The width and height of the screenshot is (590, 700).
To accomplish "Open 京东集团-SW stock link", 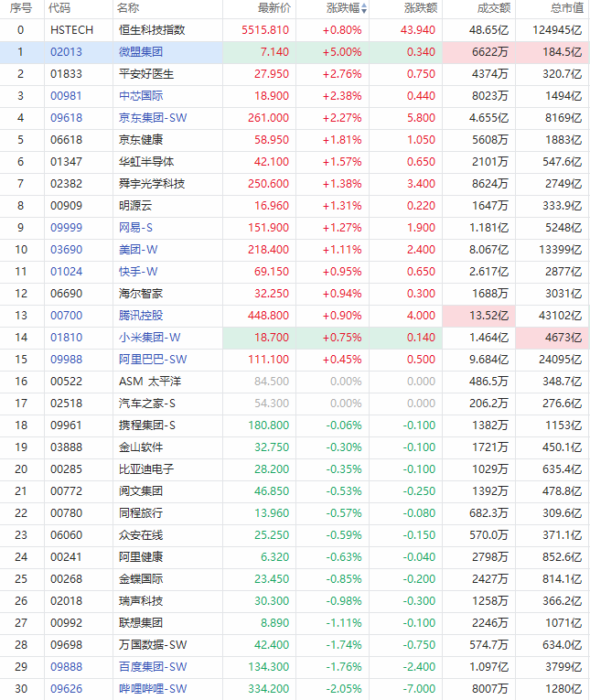I will click(153, 117).
